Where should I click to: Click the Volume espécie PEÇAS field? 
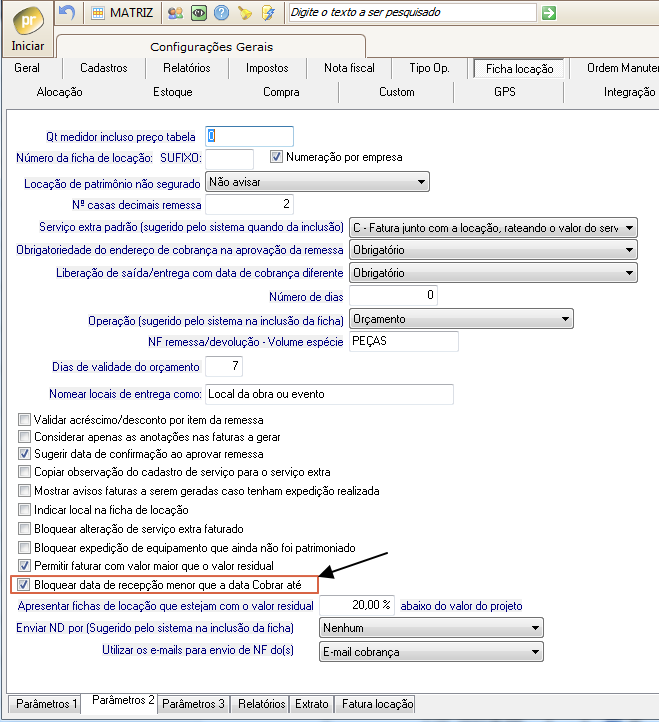404,341
